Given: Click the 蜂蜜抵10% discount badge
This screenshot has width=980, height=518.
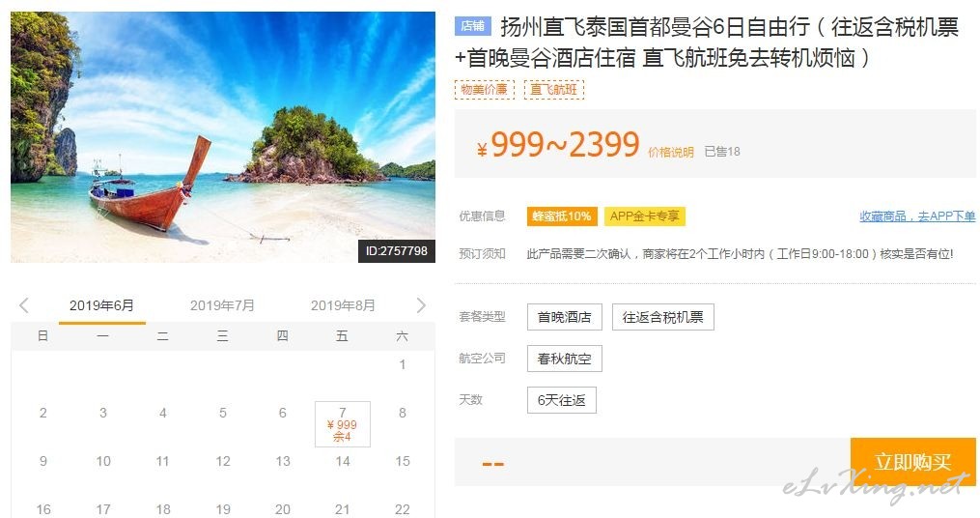Looking at the screenshot, I should tap(562, 216).
